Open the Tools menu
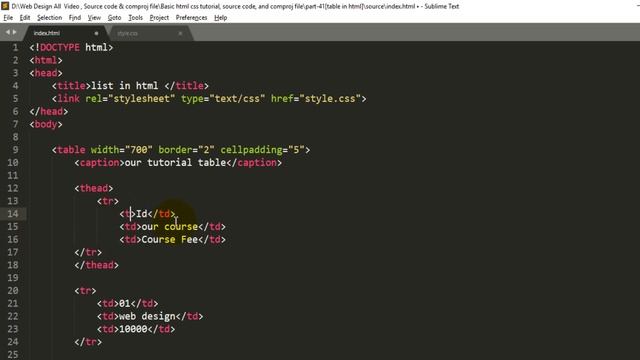This screenshot has width=640, height=360. click(136, 18)
